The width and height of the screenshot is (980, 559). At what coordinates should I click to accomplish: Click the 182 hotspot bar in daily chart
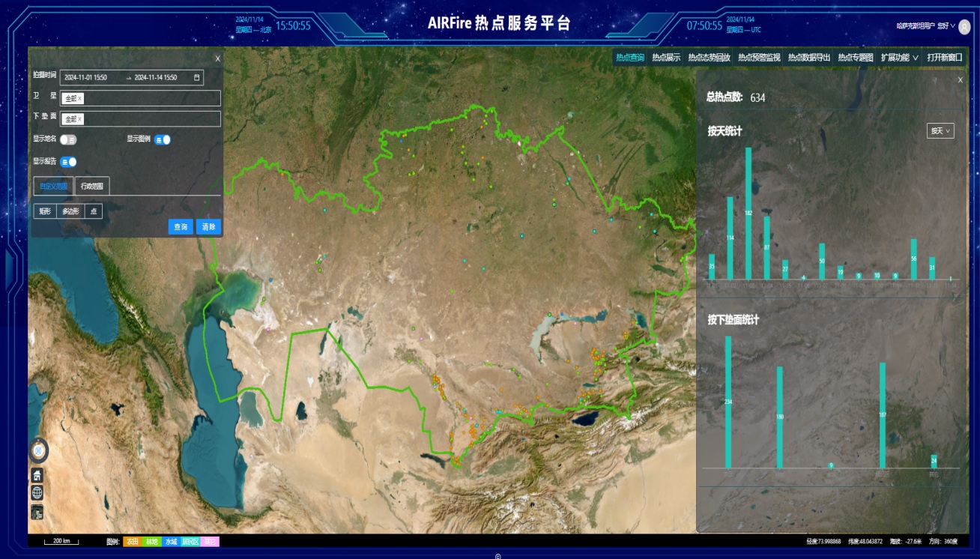point(748,213)
